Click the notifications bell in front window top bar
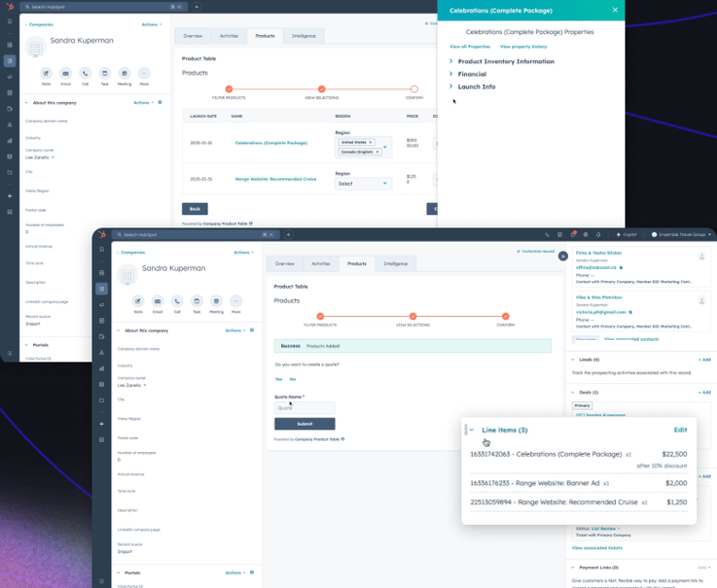The height and width of the screenshot is (588, 717). (x=598, y=235)
